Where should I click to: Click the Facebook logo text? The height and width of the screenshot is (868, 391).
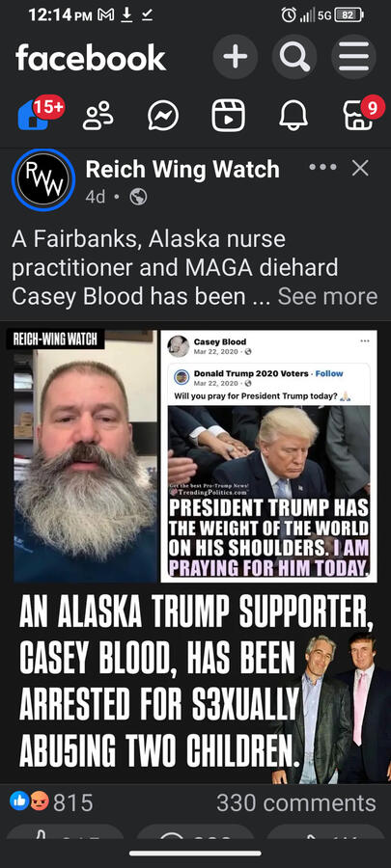[x=91, y=58]
